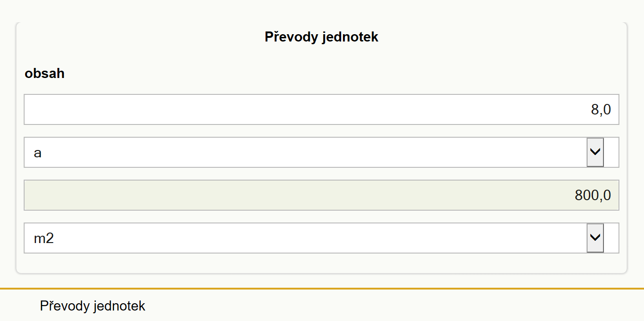The width and height of the screenshot is (644, 321).
Task: Click the text 'a' inside the source unit selector
Action: click(38, 153)
